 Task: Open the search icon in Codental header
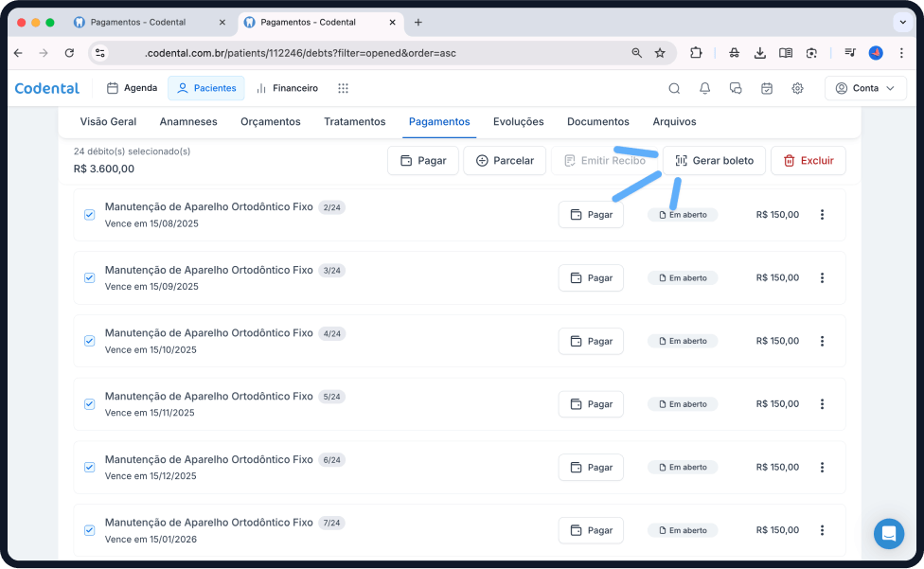674,88
